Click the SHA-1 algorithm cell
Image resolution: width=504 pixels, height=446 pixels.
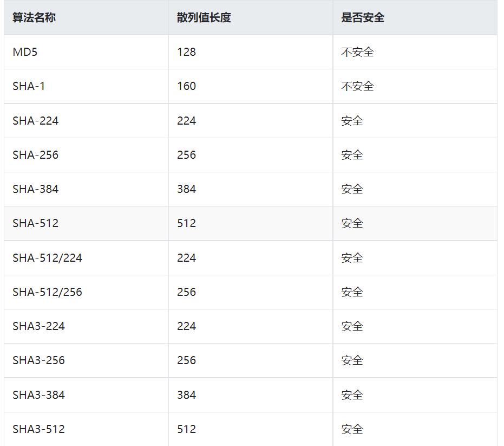[29, 86]
